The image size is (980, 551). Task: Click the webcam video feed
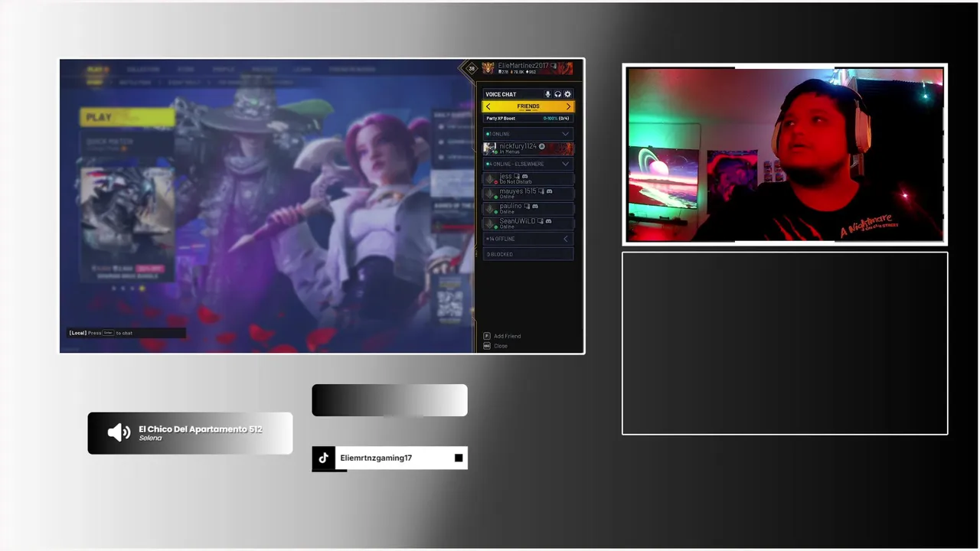coord(785,154)
